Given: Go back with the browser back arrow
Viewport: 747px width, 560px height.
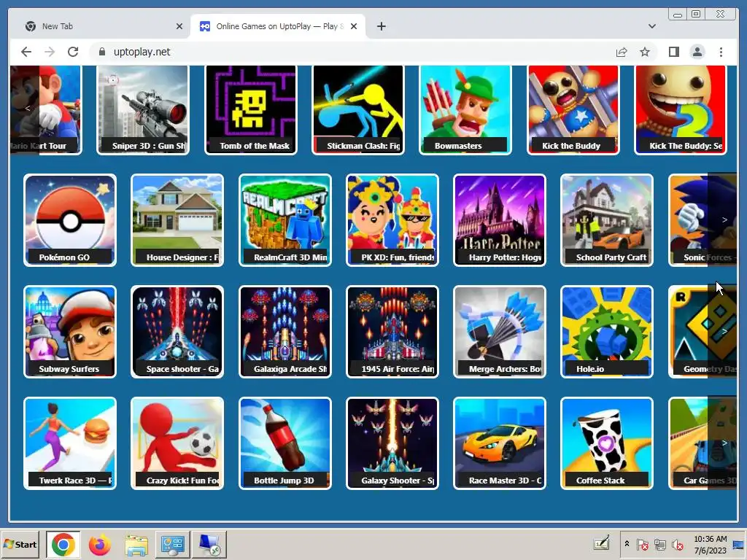Looking at the screenshot, I should 26,52.
